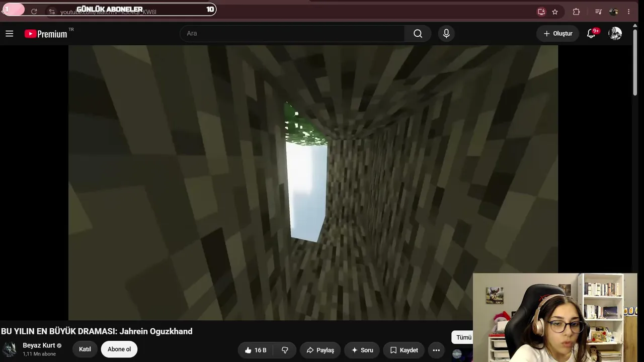Open the browser profile avatar
Viewport: 644px width, 362px height.
pos(613,12)
